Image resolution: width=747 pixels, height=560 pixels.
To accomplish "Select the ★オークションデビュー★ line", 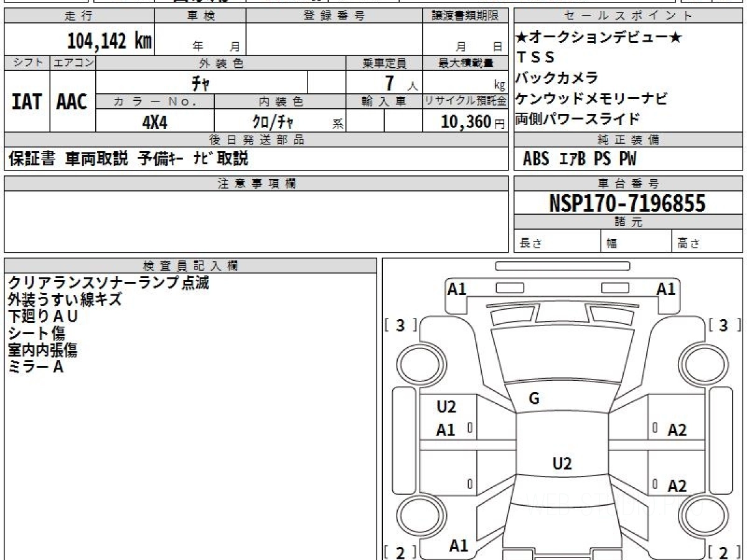I will pyautogui.click(x=599, y=37).
